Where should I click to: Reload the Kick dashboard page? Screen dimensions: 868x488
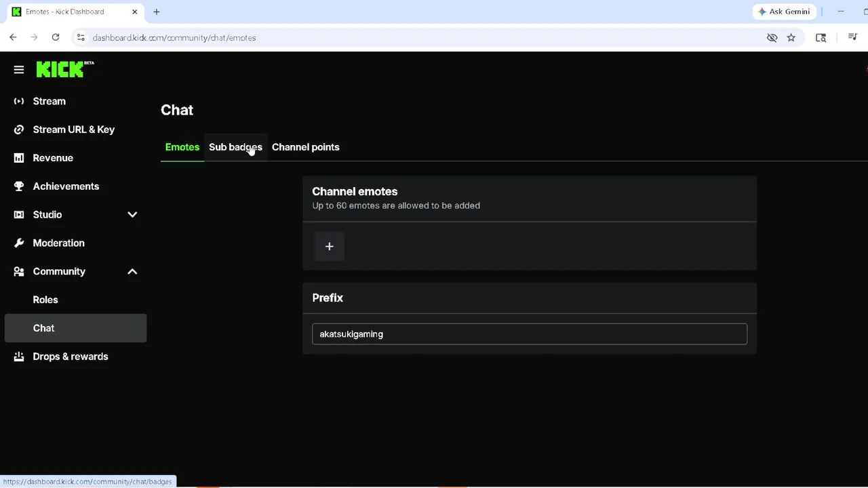coord(56,37)
